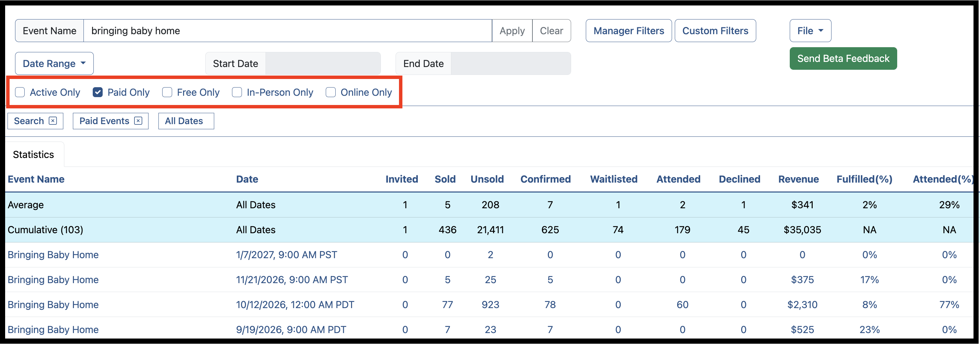Open Custom Filters
Viewport: 980px width, 344px height.
point(715,31)
